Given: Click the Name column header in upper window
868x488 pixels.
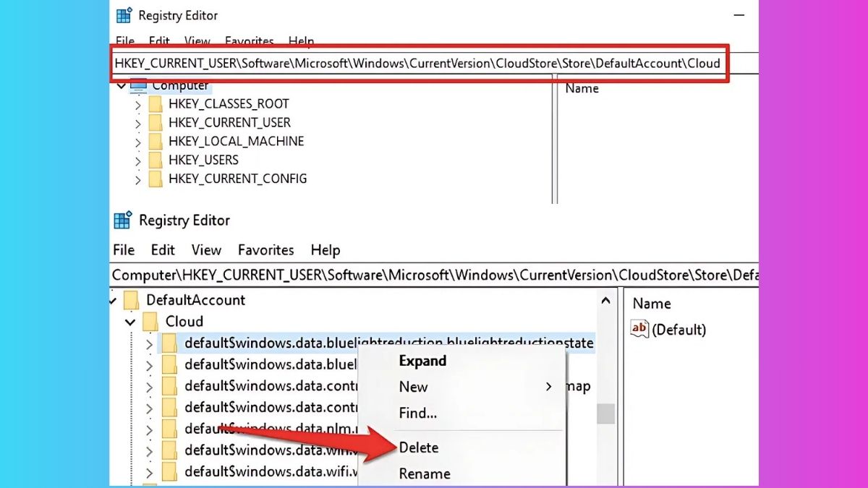Looking at the screenshot, I should coord(582,88).
